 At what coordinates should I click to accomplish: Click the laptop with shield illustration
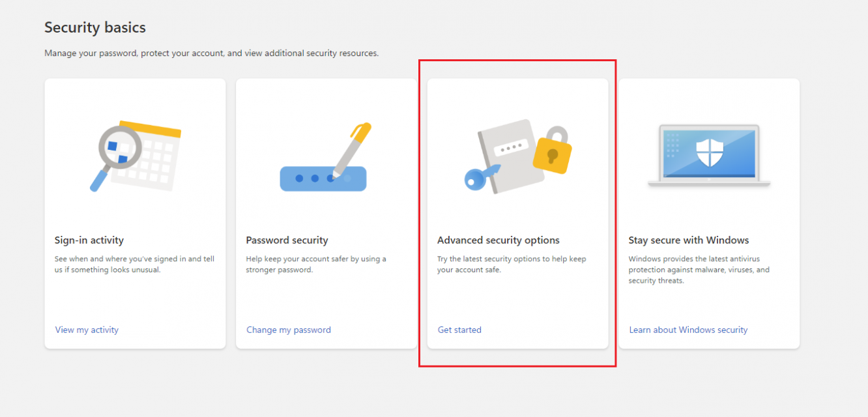[709, 156]
